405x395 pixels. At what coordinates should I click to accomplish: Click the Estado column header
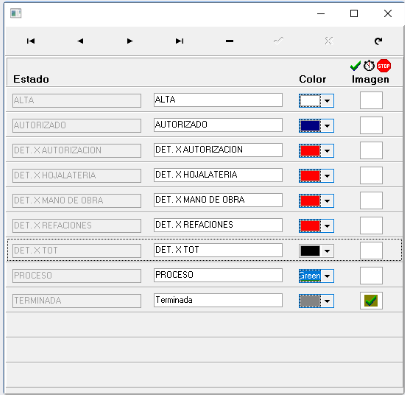click(x=31, y=79)
